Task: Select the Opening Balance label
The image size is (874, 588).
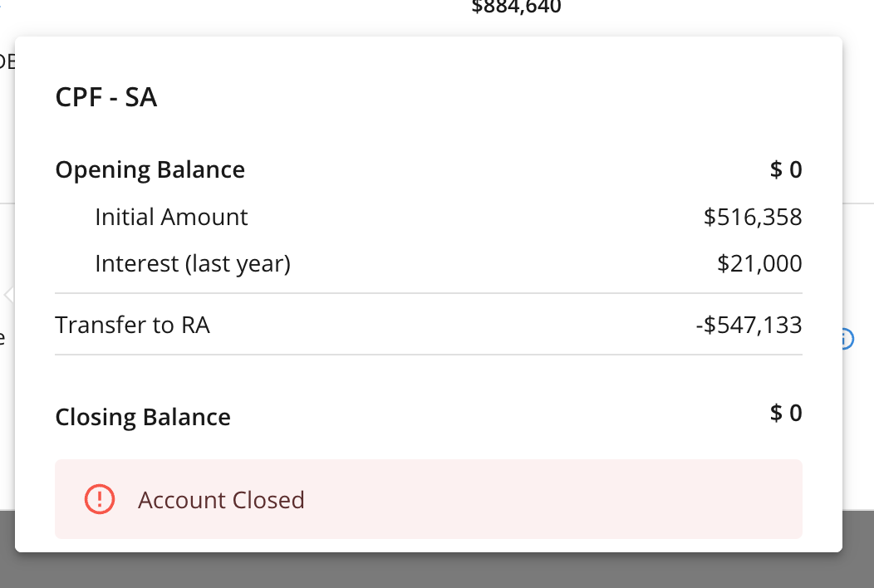Action: click(x=150, y=170)
